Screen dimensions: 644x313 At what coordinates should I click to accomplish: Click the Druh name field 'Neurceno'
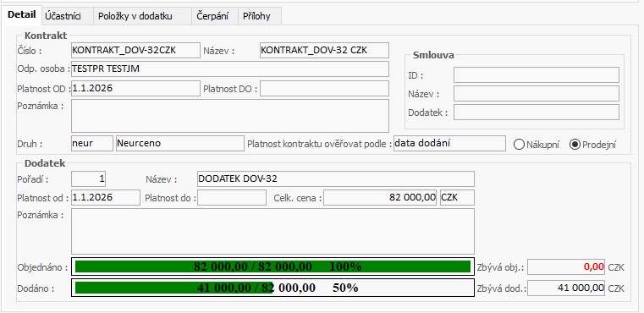[180, 143]
